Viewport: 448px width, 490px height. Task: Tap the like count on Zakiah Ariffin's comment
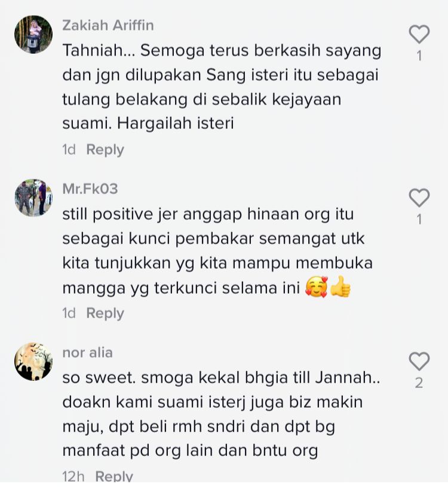coord(419,56)
